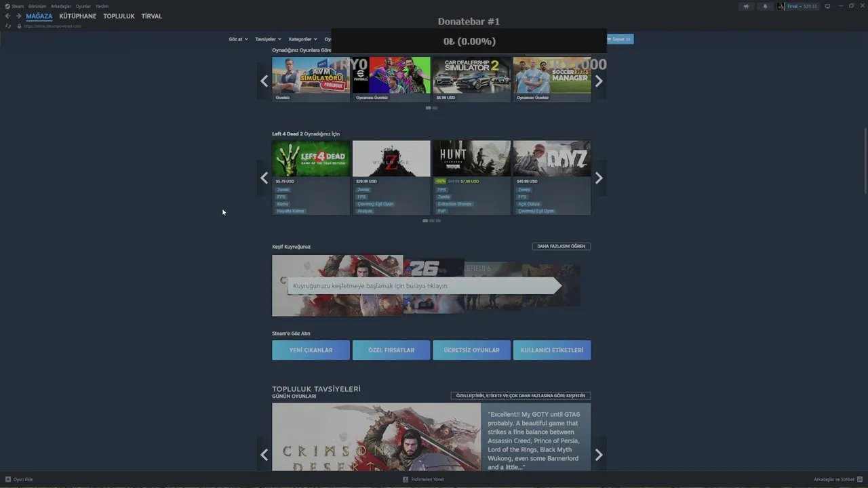
Task: Click the Extraction Shooter tag under Hunt
Action: pyautogui.click(x=454, y=204)
